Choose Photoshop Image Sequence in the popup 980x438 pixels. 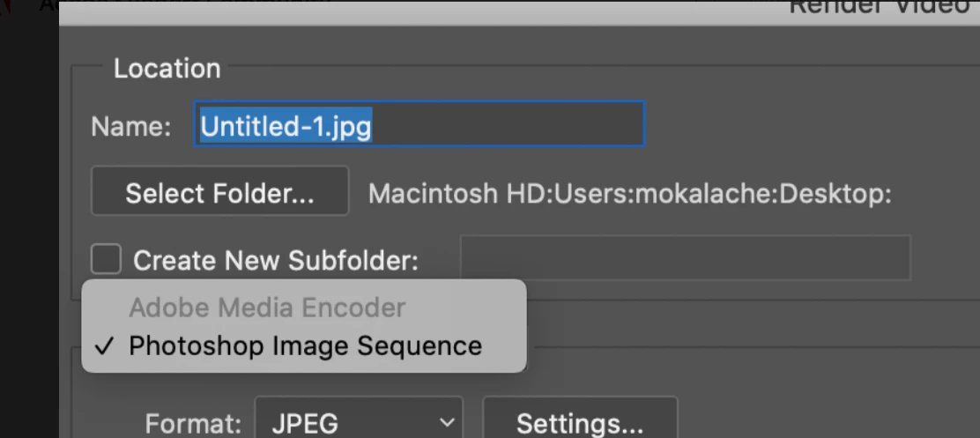coord(305,345)
